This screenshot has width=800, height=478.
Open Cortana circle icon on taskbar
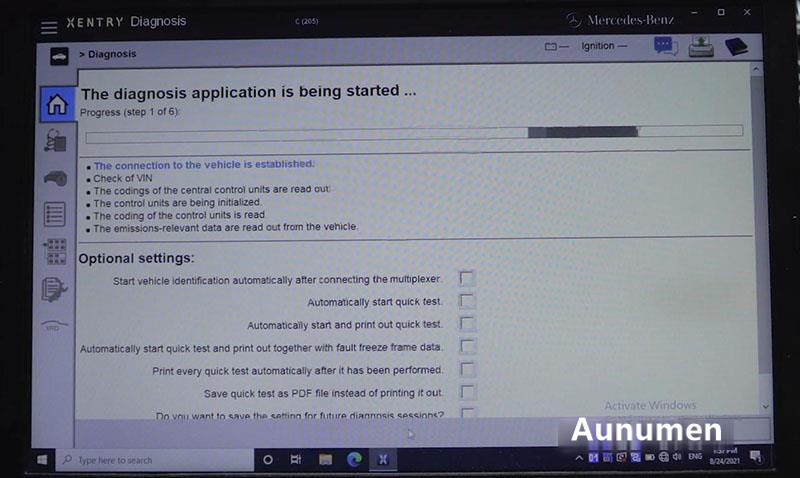coord(267,460)
